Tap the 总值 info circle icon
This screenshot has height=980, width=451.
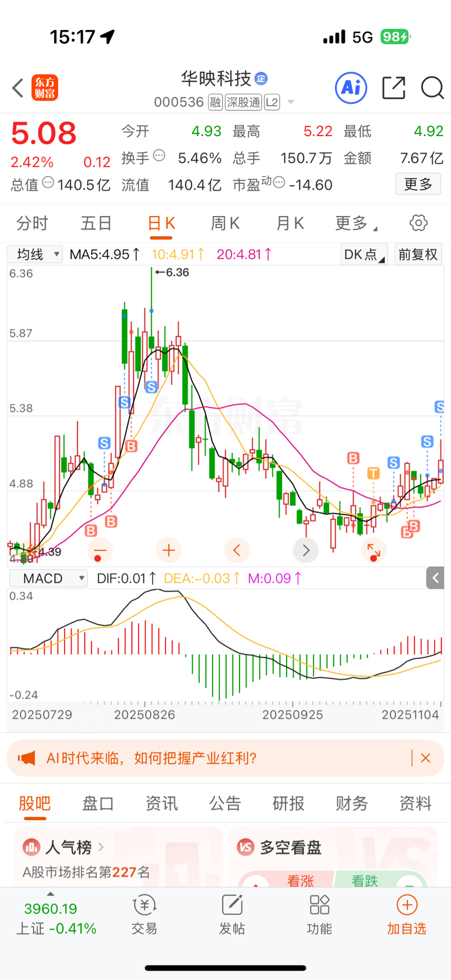[48, 183]
